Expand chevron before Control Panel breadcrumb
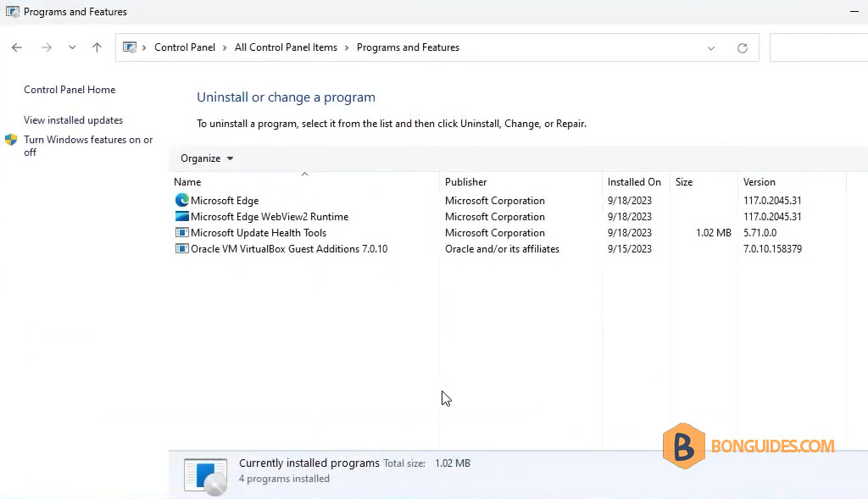This screenshot has width=868, height=499. tap(144, 47)
